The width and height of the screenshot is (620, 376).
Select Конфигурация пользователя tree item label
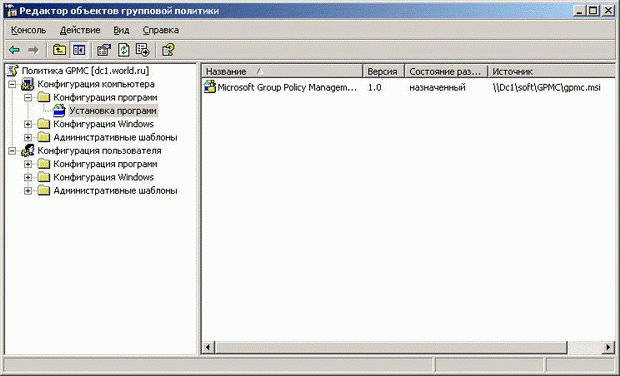(99, 151)
